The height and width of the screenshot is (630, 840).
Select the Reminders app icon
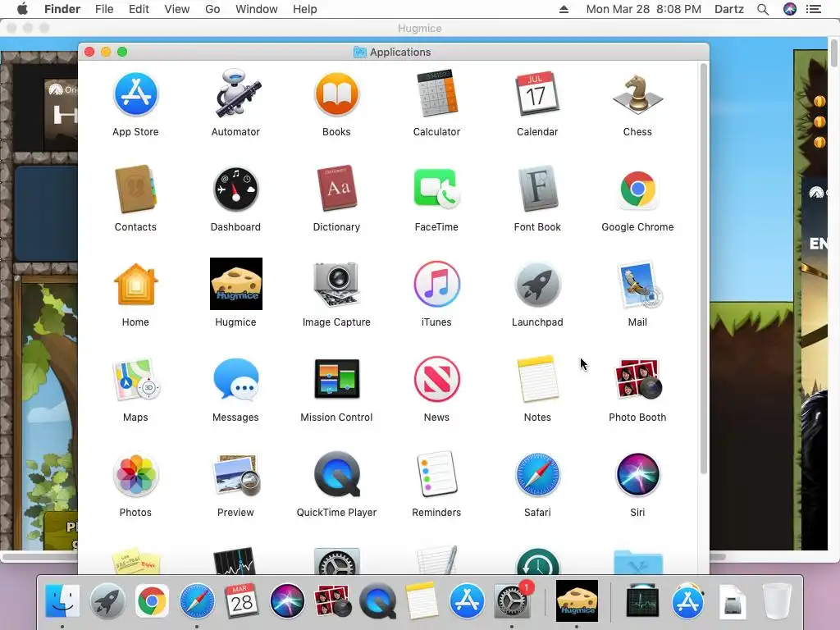pos(436,474)
